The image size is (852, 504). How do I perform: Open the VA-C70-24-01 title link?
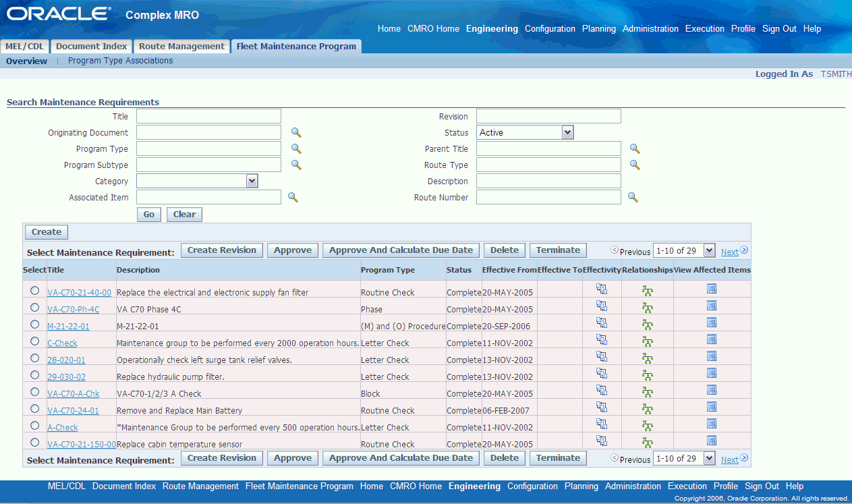[x=73, y=410]
